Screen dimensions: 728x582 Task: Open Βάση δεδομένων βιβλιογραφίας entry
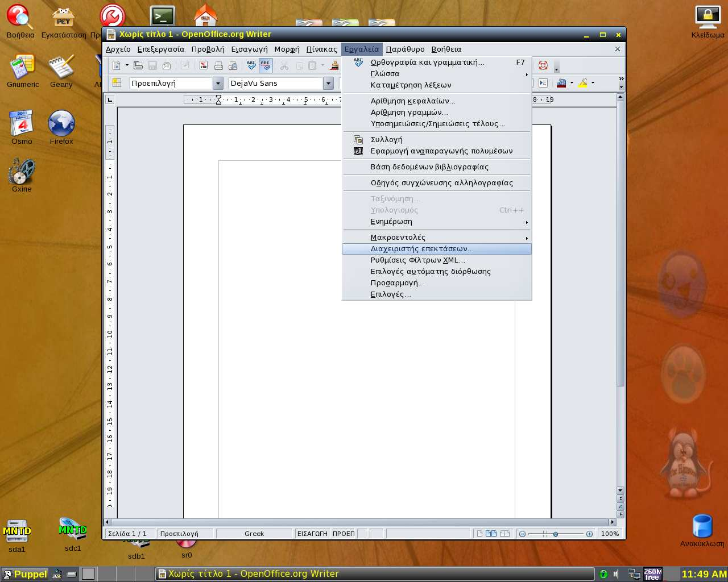coord(437,167)
